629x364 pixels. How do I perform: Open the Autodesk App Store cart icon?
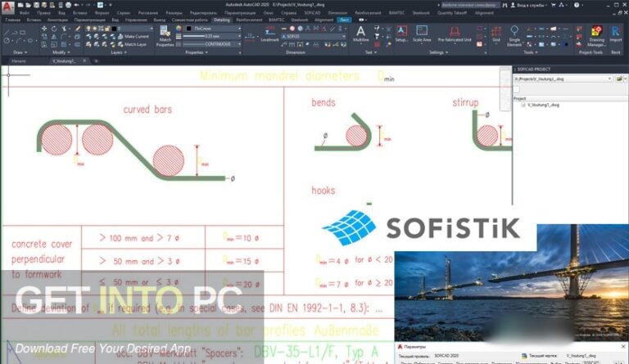point(553,5)
